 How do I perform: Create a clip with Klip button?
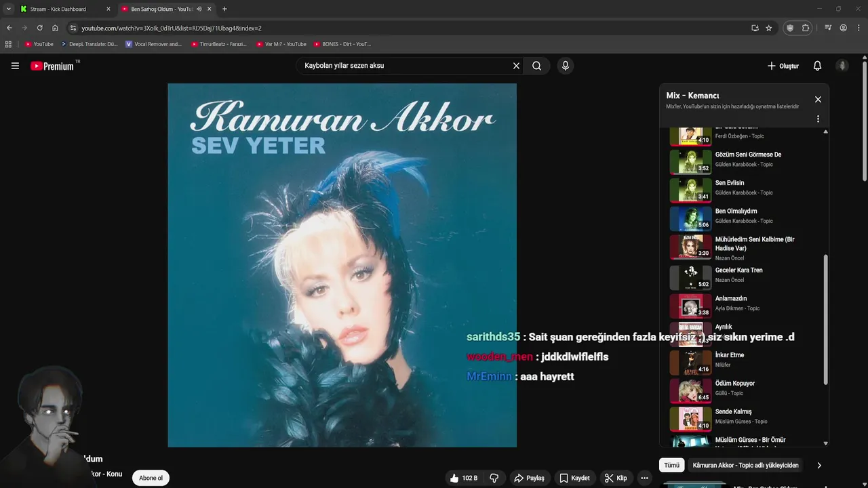tap(616, 478)
